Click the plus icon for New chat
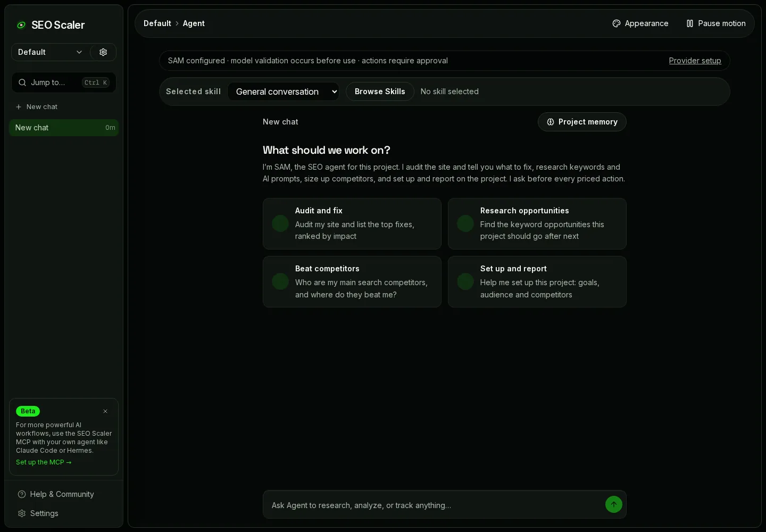The height and width of the screenshot is (532, 766). click(19, 107)
